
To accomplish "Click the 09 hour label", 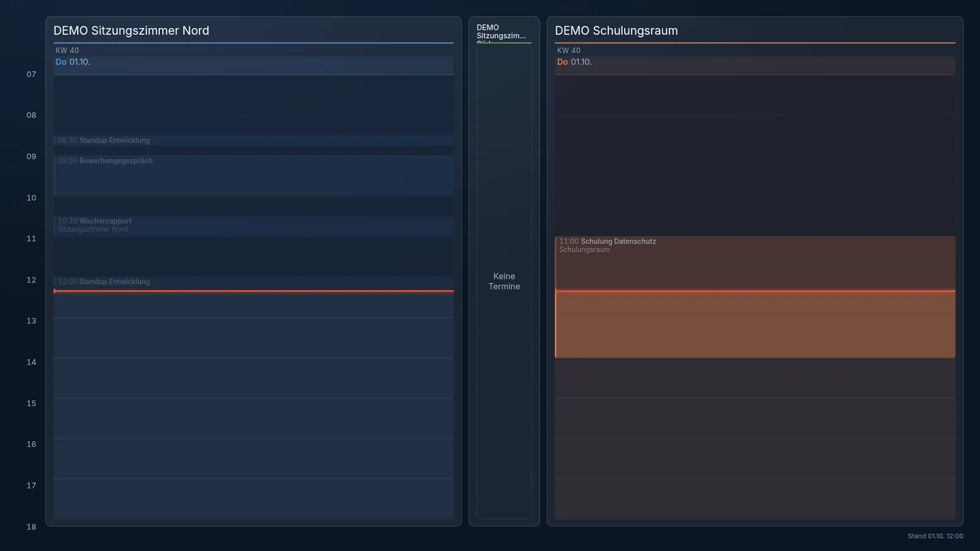I will (31, 156).
